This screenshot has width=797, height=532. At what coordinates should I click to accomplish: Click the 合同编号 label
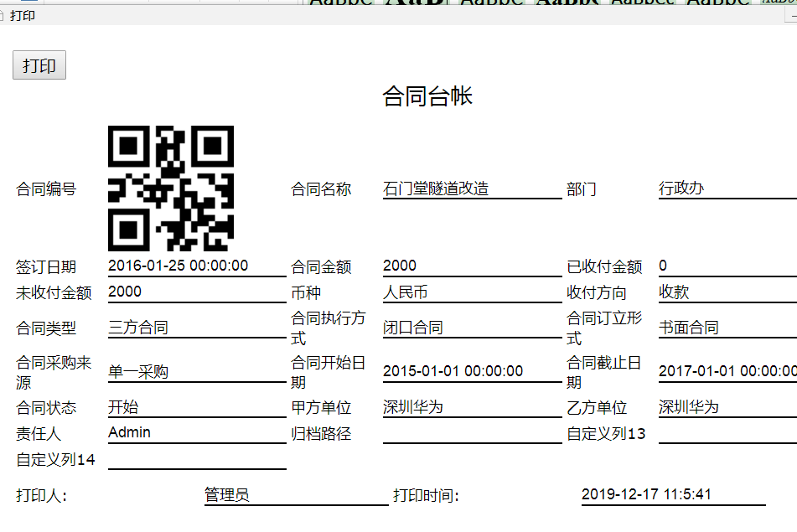[46, 189]
